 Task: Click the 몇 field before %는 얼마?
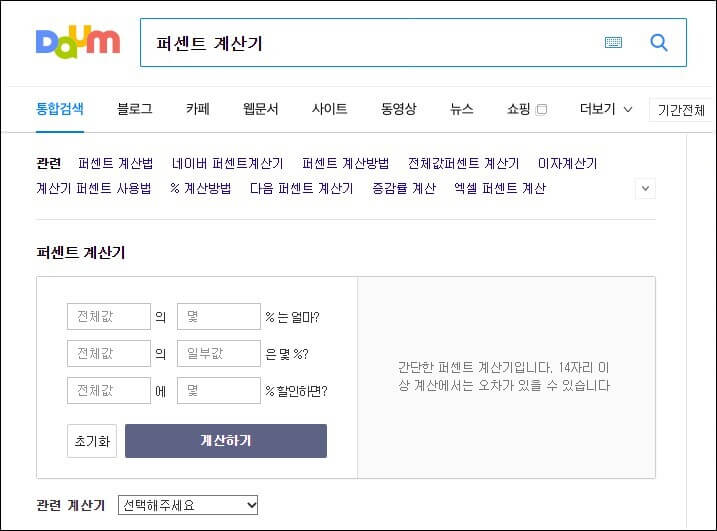pos(219,316)
